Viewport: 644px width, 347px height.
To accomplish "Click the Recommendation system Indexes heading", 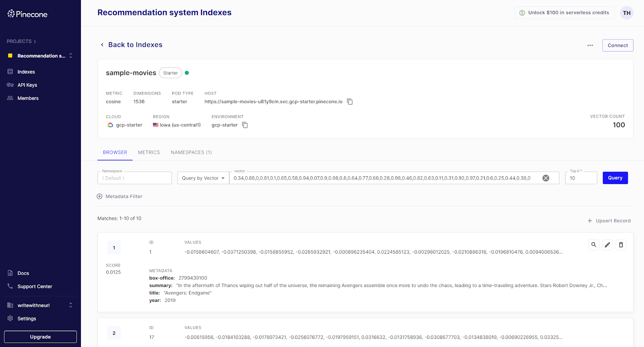I will pos(164,12).
